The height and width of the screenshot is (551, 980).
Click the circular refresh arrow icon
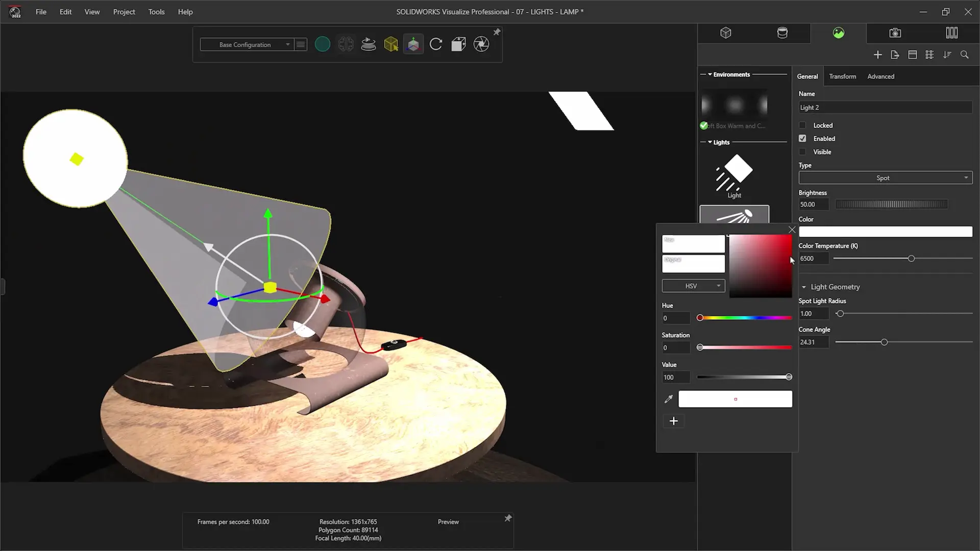(436, 44)
